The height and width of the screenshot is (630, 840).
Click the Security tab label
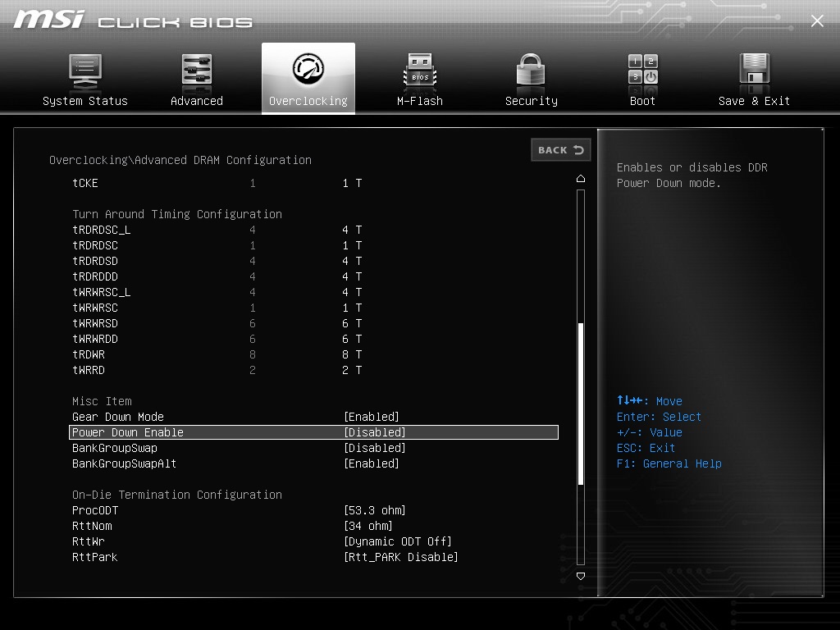coord(532,101)
